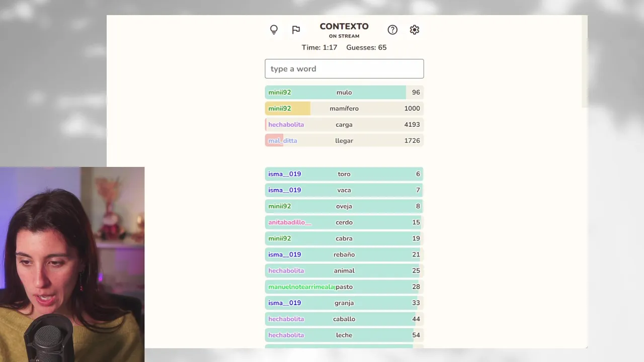
Task: Select the 'llegar' guess row
Action: point(344,141)
